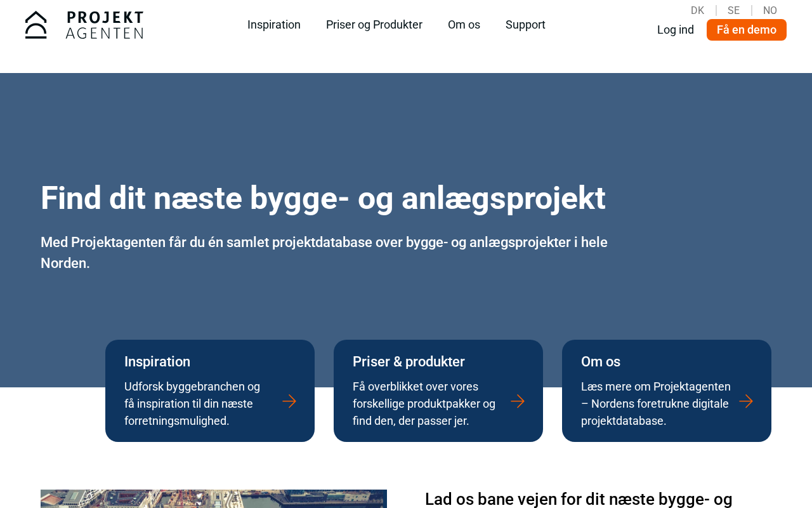Switch site to SE version

tap(733, 10)
